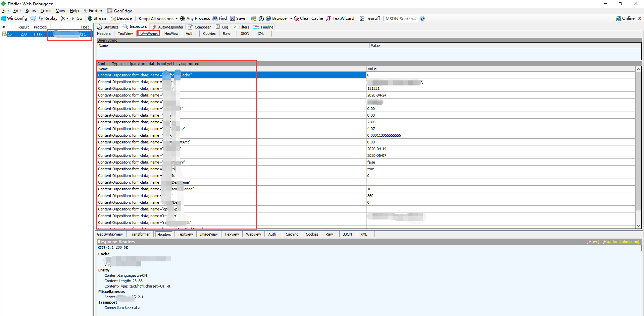644x316 pixels.
Task: Click the Result column header
Action: (x=23, y=27)
